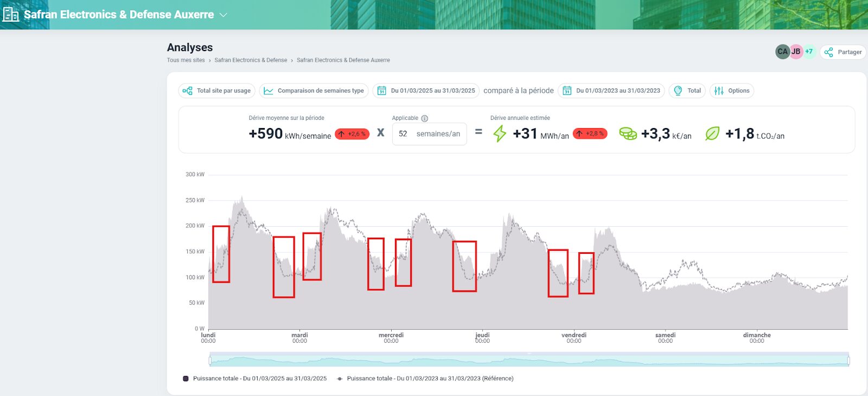Change the 2023 reference period dates
The height and width of the screenshot is (396, 868).
[x=611, y=91]
